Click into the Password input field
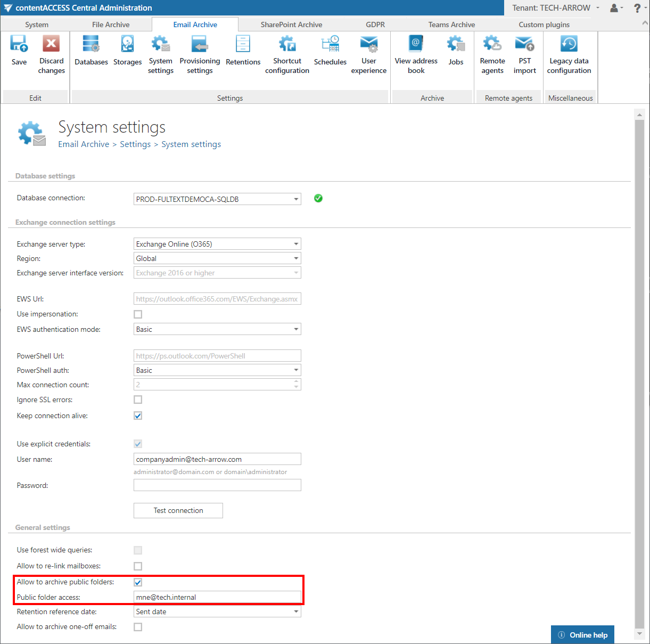This screenshot has width=650, height=644. tap(217, 485)
